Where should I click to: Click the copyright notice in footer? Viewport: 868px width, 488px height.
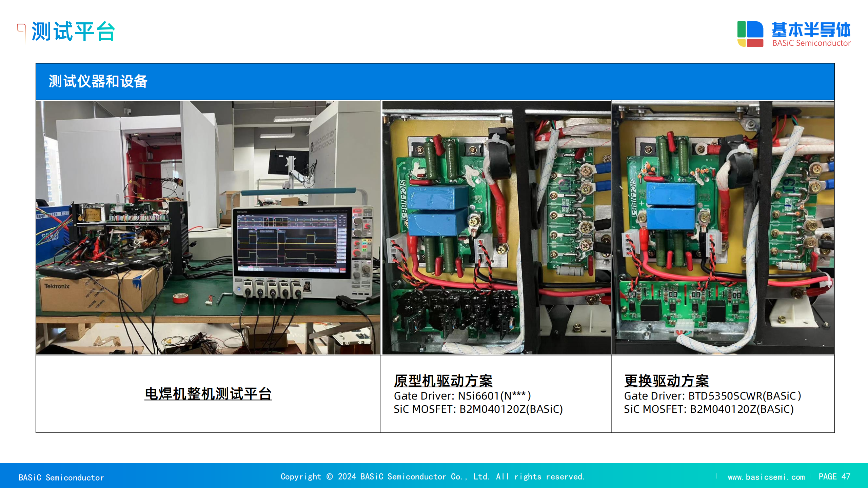433,476
